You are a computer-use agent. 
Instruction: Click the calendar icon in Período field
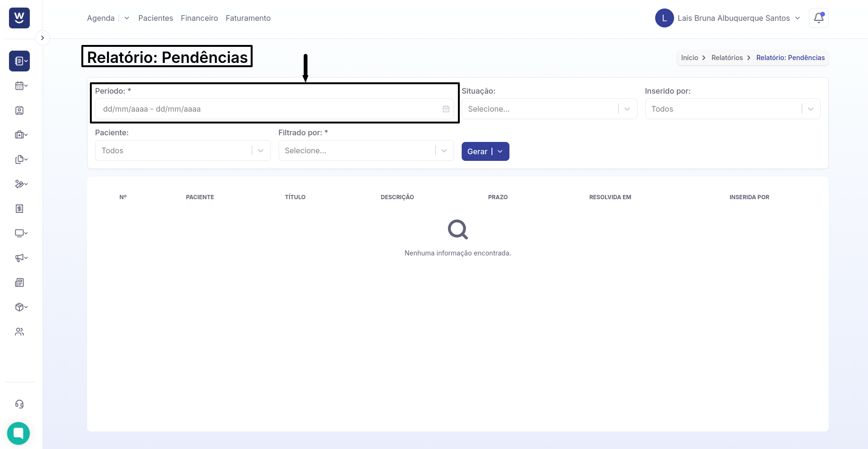(x=446, y=109)
